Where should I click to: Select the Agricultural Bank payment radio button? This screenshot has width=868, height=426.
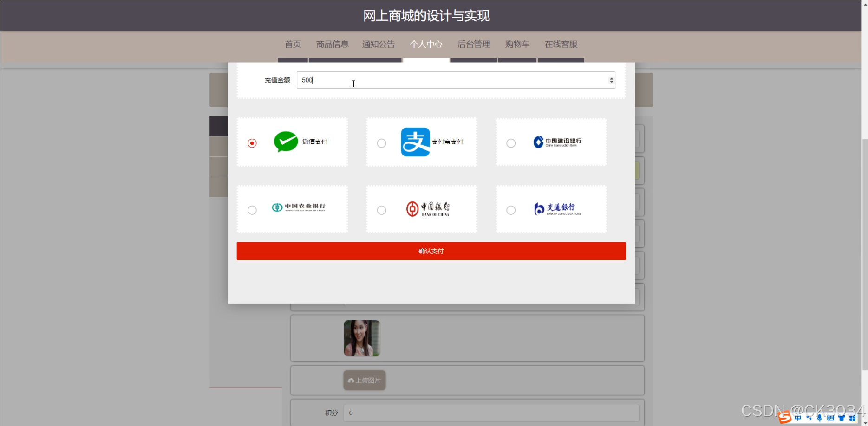[252, 210]
